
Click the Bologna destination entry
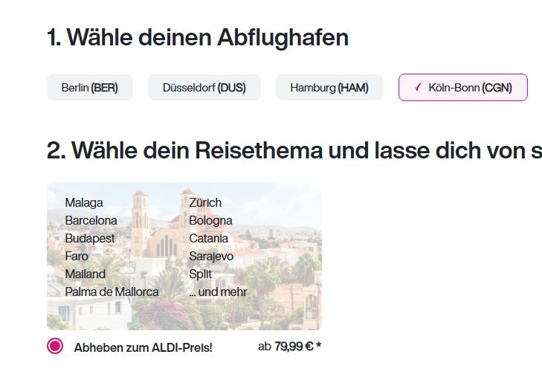click(210, 220)
